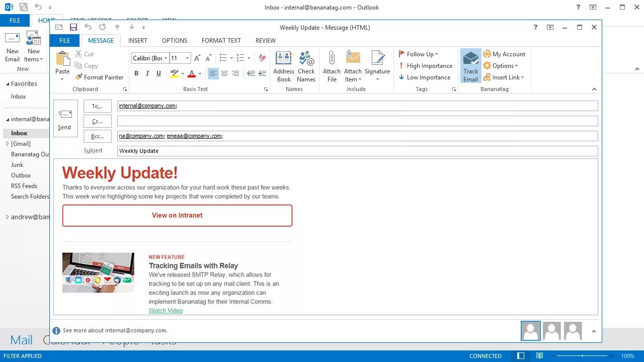This screenshot has height=362, width=644.
Task: Open the Bananatag Options dropdown
Action: pos(501,66)
